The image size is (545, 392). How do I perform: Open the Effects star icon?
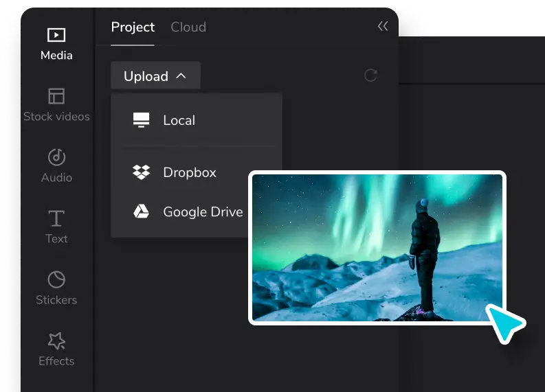[x=56, y=341]
